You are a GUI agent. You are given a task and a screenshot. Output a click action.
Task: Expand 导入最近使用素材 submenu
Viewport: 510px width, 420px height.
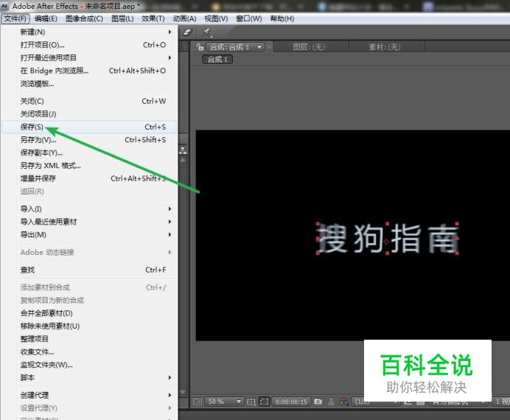coord(90,222)
